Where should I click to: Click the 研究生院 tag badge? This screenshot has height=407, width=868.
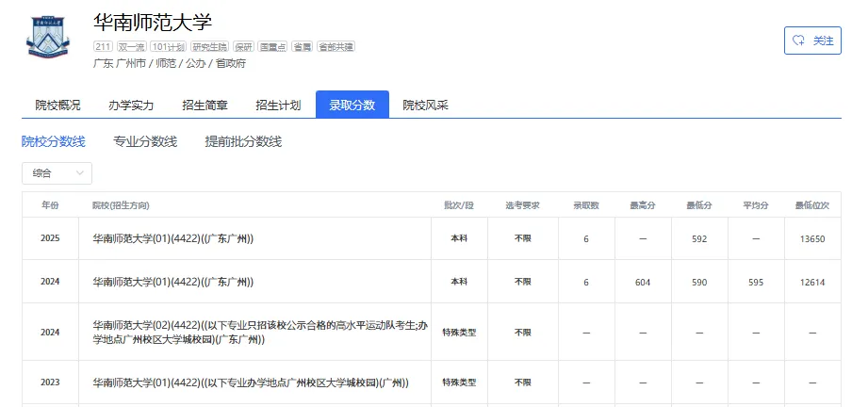click(x=209, y=46)
